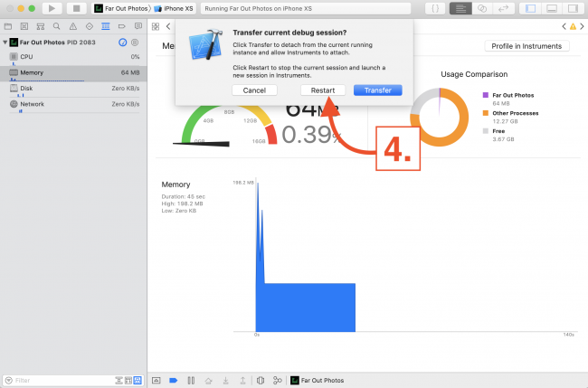Viewport: 588px width, 388px height.
Task: Jump to previous issue arrow
Action: (x=564, y=26)
